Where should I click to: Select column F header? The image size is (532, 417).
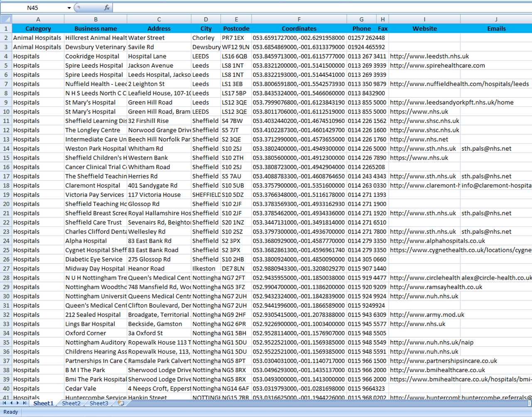[299, 19]
